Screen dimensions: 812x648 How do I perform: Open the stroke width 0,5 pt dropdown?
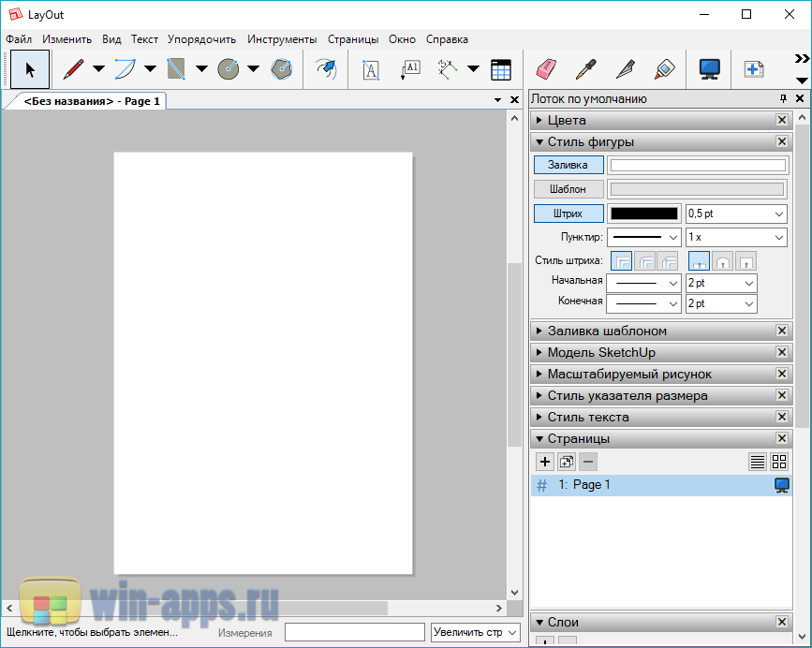click(x=735, y=214)
